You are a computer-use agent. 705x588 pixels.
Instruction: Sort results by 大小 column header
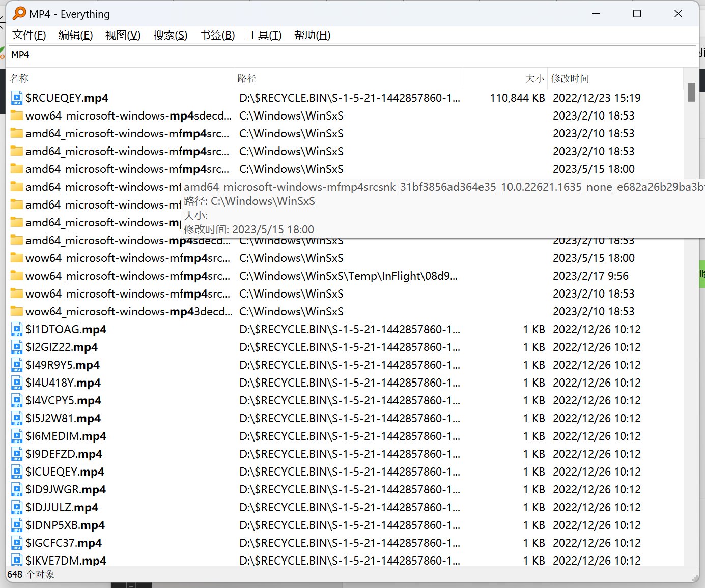(x=504, y=78)
